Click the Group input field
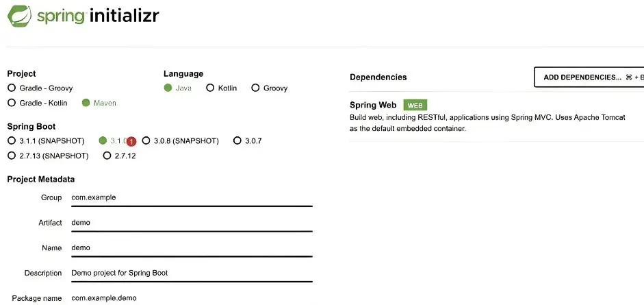 (192, 197)
